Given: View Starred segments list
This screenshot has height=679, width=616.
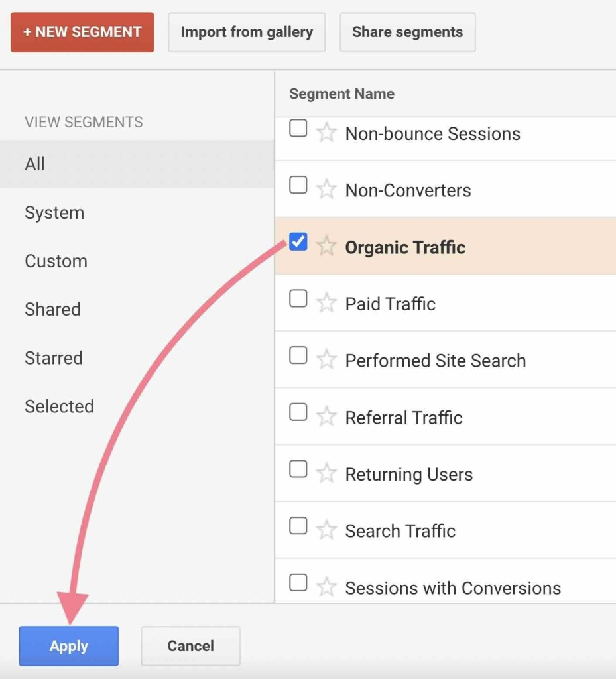Looking at the screenshot, I should pos(54,358).
